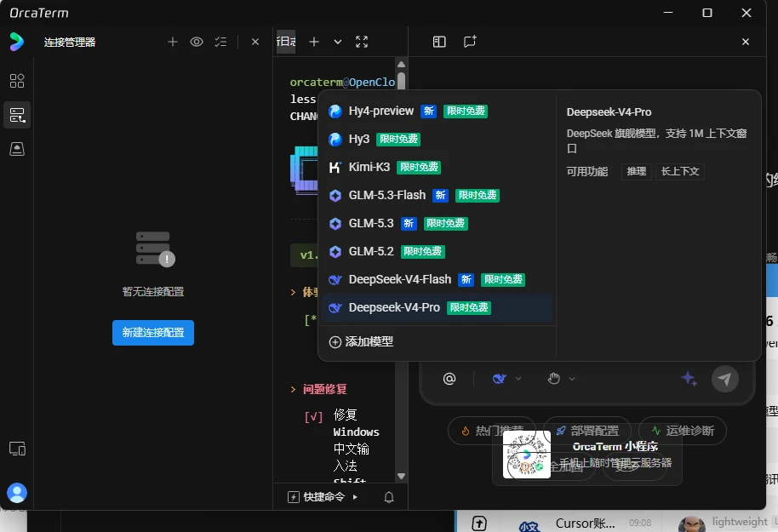
Task: Send the message with paper plane button
Action: (x=725, y=379)
